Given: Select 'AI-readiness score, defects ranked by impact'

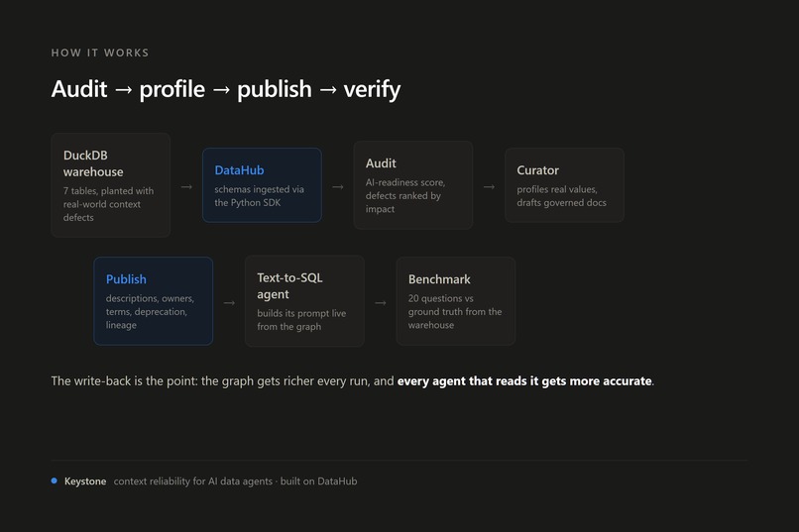Looking at the screenshot, I should [x=405, y=195].
